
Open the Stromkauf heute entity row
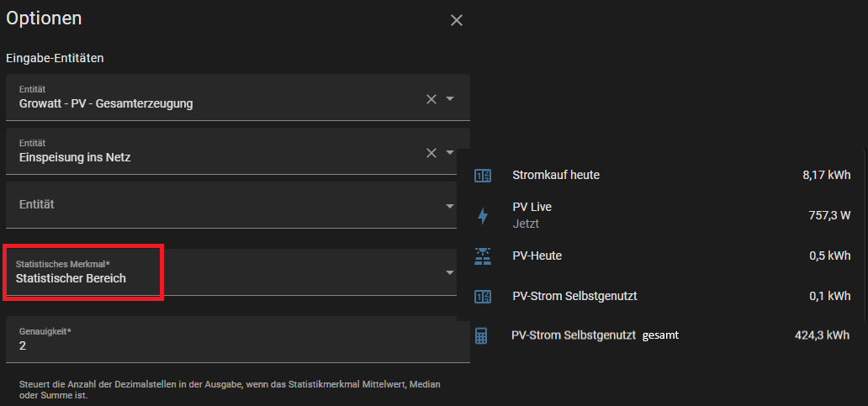click(x=662, y=176)
